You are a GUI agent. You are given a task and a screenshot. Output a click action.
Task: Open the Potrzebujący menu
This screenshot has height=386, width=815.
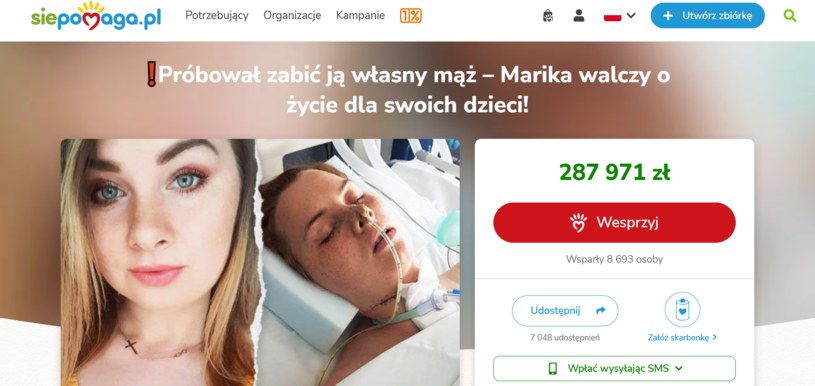217,16
